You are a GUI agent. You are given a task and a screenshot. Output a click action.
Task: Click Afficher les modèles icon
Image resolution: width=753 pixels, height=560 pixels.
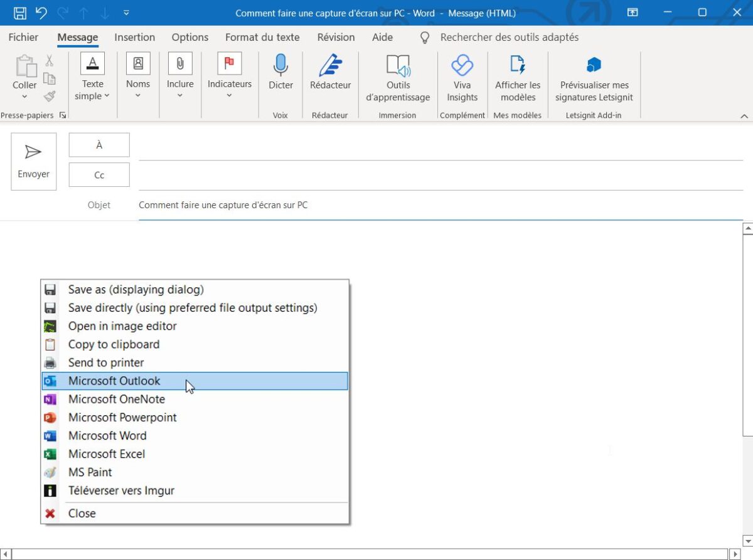517,75
